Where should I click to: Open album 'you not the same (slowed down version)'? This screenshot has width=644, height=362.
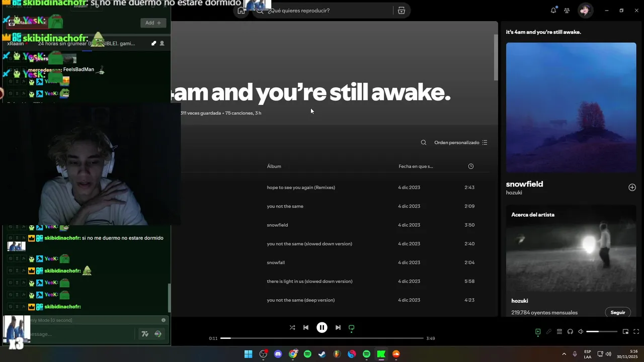pyautogui.click(x=309, y=244)
